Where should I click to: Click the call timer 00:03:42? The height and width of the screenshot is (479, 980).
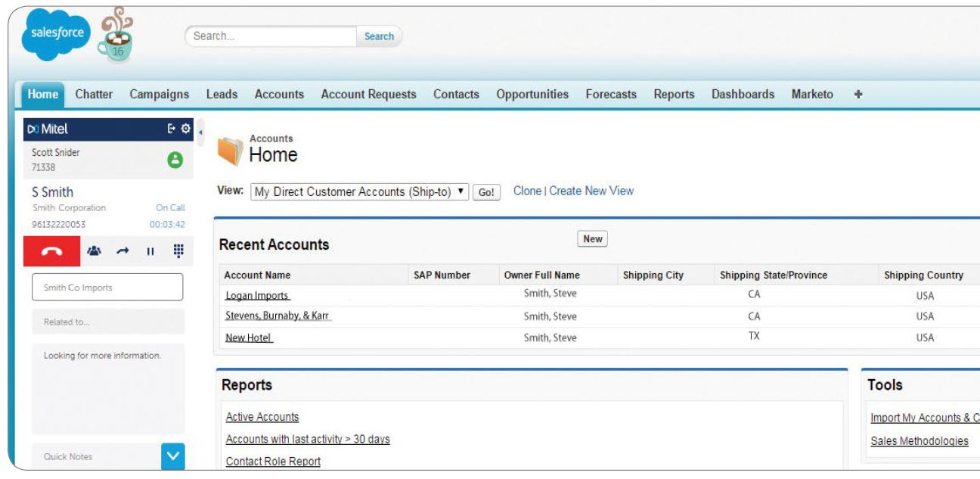pos(166,223)
